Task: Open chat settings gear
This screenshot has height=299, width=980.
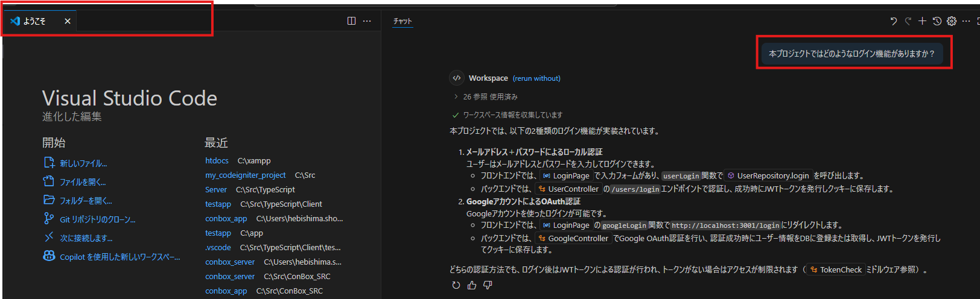Action: coord(952,21)
